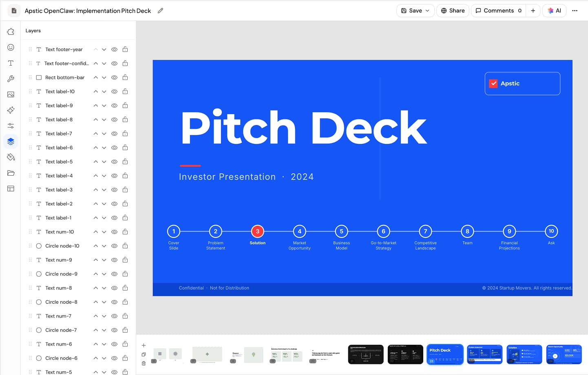
Task: Move Text label-9 down with its chevron
Action: coord(104,105)
